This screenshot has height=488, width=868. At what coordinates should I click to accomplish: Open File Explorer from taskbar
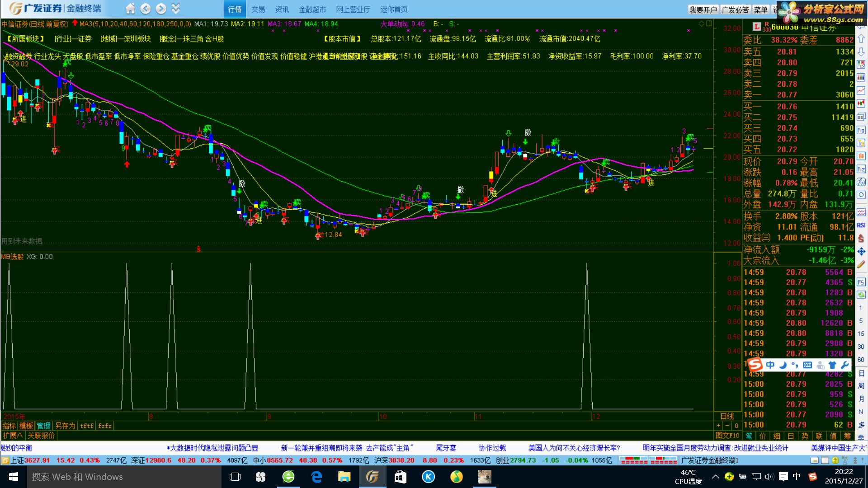(344, 477)
